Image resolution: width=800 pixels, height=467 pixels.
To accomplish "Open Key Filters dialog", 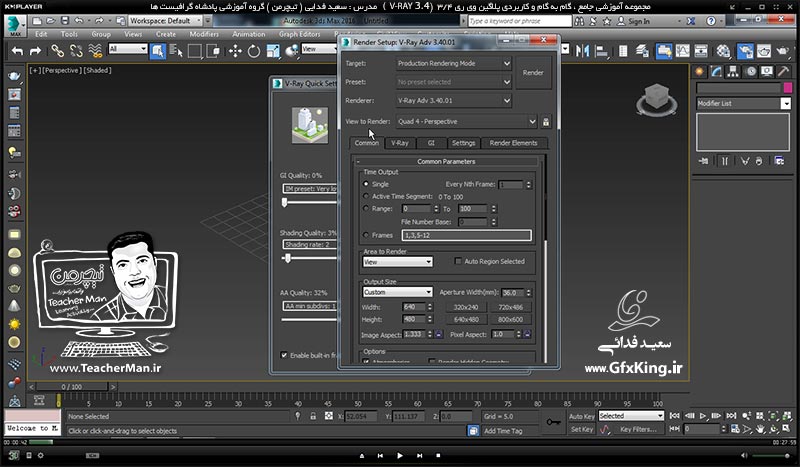I will click(638, 429).
